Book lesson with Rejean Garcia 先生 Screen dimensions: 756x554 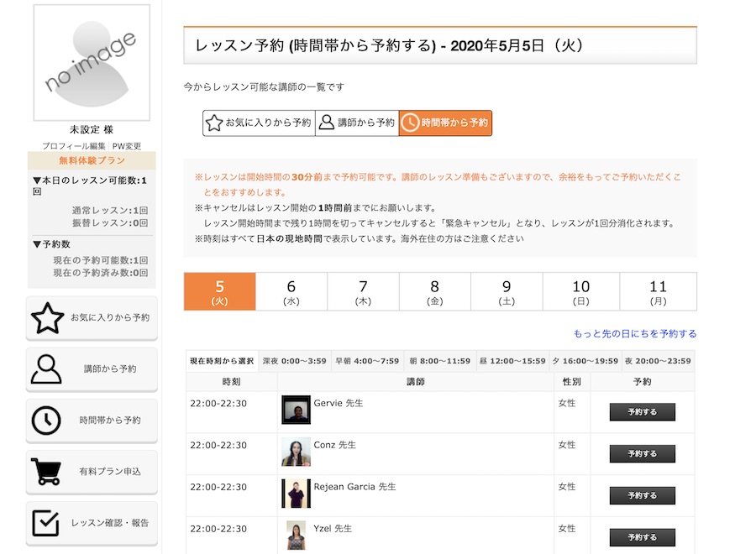pos(642,495)
